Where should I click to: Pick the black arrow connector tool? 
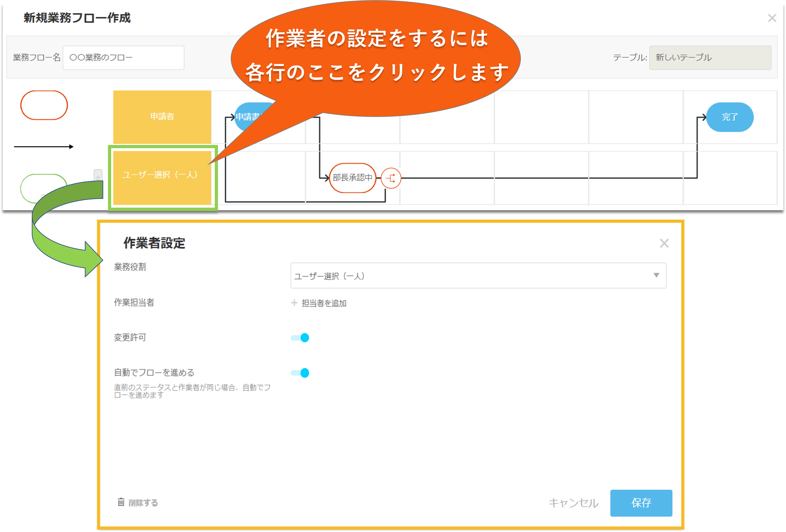pyautogui.click(x=44, y=147)
